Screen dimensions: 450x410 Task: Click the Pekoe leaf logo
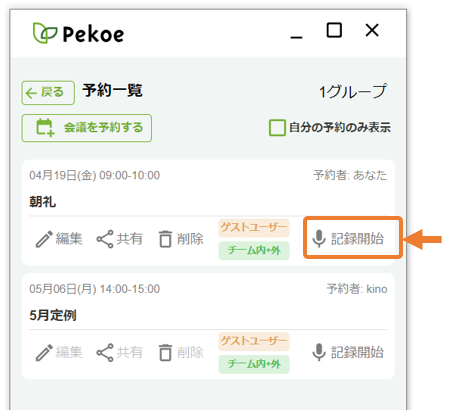click(45, 33)
